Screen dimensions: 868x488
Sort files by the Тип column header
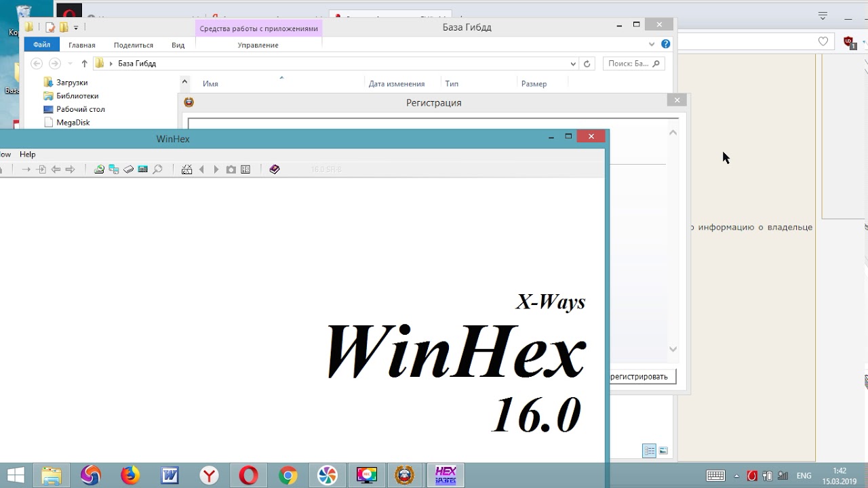[x=452, y=84]
